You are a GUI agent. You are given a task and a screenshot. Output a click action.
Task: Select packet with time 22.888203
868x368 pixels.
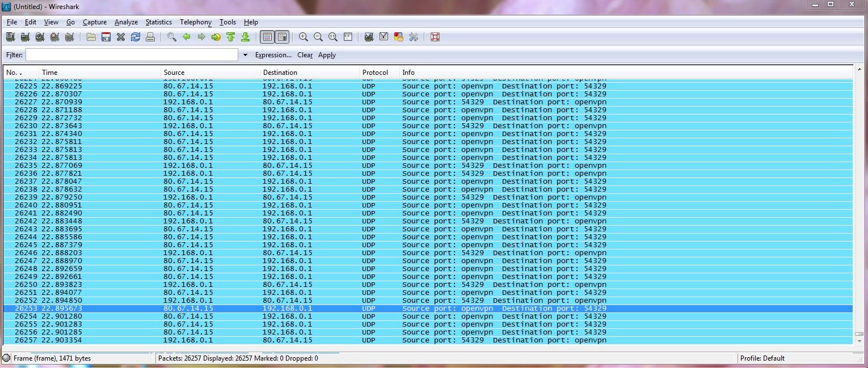pos(428,253)
